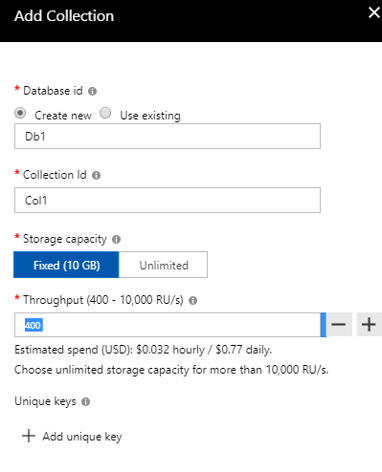Choose Fixed (10 GB) storage capacity
This screenshot has height=472, width=382.
pos(66,265)
